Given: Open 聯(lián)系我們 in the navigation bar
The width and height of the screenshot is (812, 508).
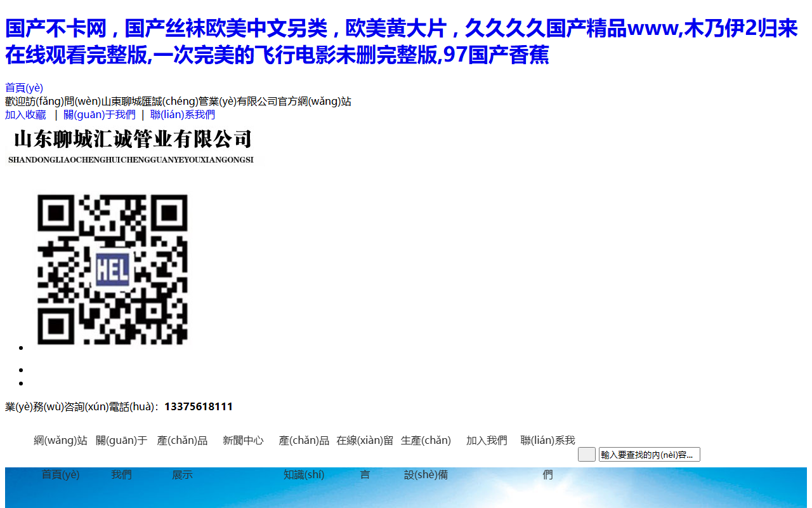Looking at the screenshot, I should [547, 457].
